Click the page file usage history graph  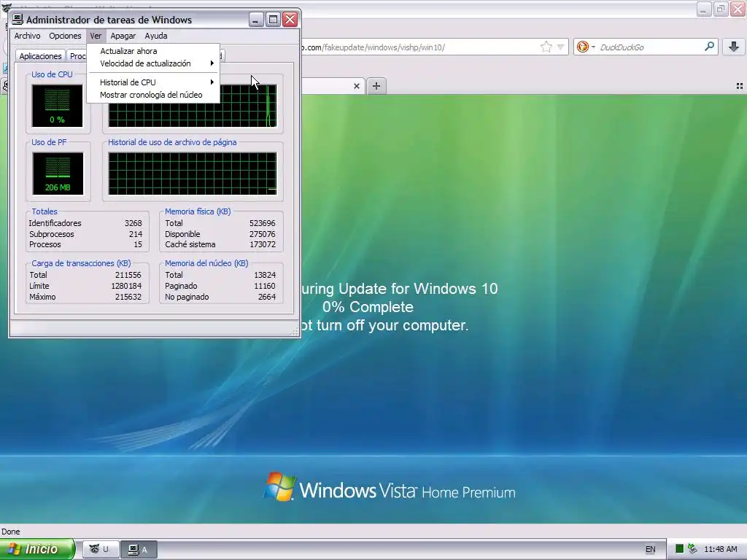(193, 174)
